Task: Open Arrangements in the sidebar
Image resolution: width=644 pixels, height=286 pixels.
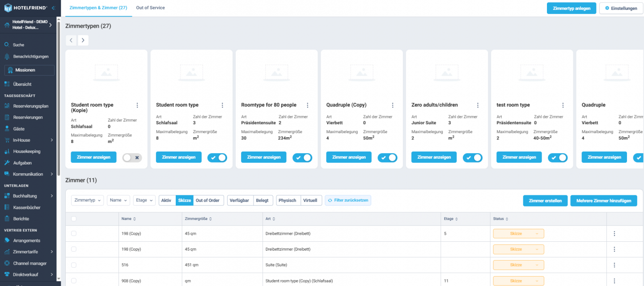Action: tap(26, 240)
